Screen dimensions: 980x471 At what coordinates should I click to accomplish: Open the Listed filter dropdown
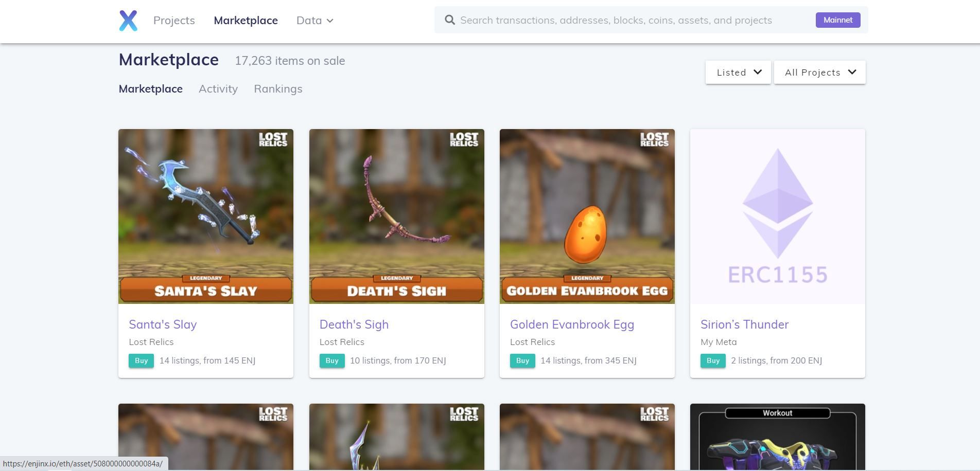coord(738,73)
